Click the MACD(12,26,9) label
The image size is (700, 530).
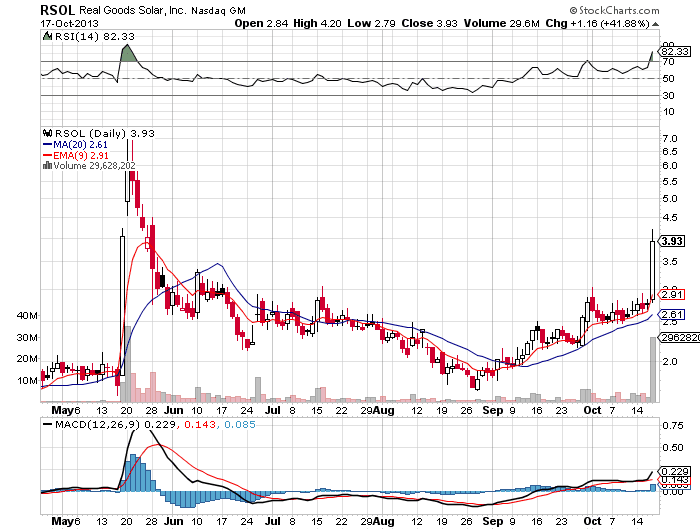coord(97,425)
